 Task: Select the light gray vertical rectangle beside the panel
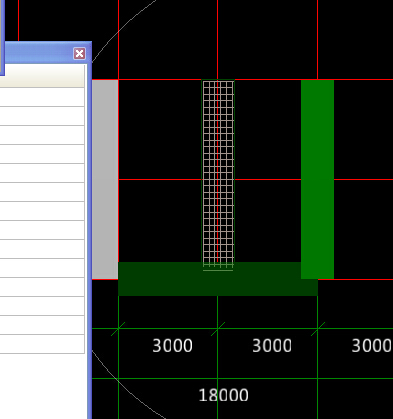pos(105,179)
